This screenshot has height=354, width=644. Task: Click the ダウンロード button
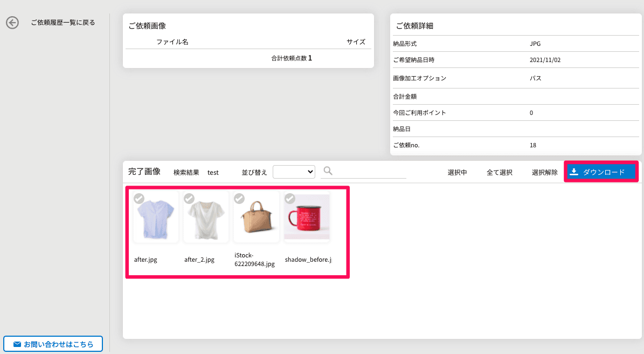(x=601, y=172)
